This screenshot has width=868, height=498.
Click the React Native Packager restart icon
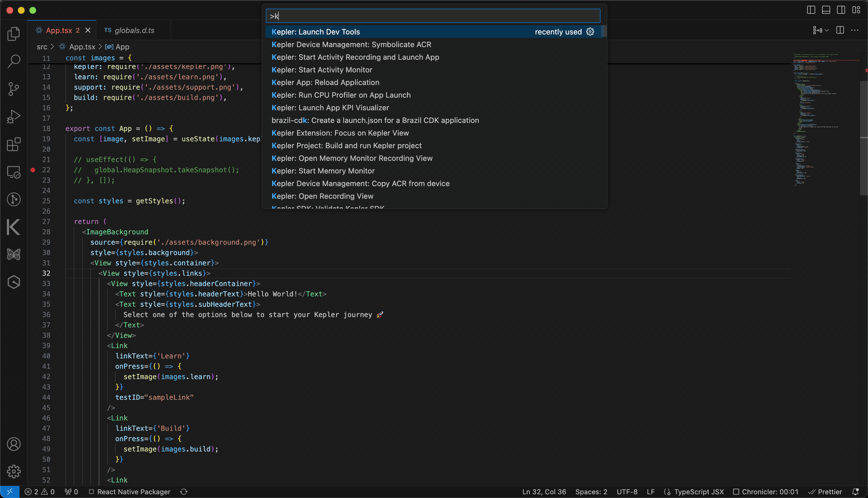point(183,492)
